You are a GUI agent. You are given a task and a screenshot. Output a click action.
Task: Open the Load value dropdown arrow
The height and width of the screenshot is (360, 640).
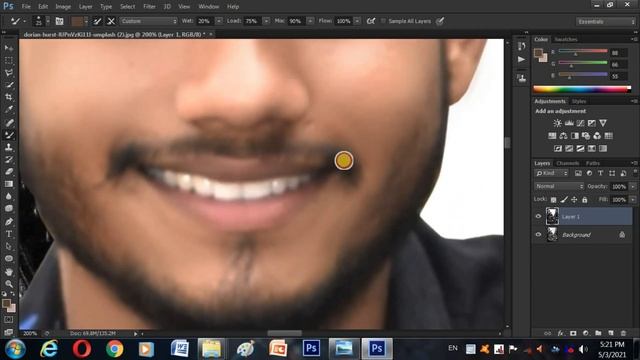266,21
